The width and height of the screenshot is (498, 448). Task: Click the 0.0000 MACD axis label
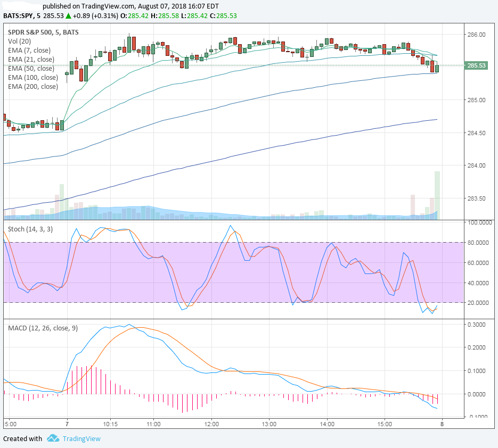(x=477, y=394)
